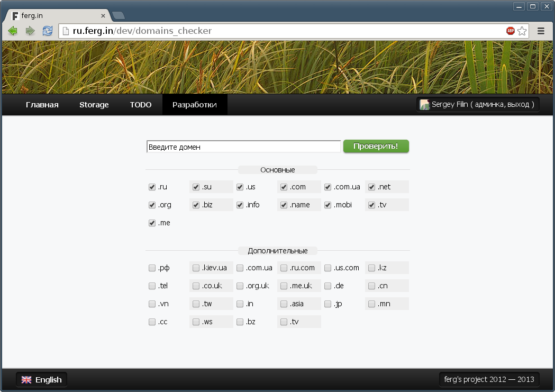The image size is (555, 392).
Task: Open a new tab beside ferg.in tab
Action: coord(119,15)
